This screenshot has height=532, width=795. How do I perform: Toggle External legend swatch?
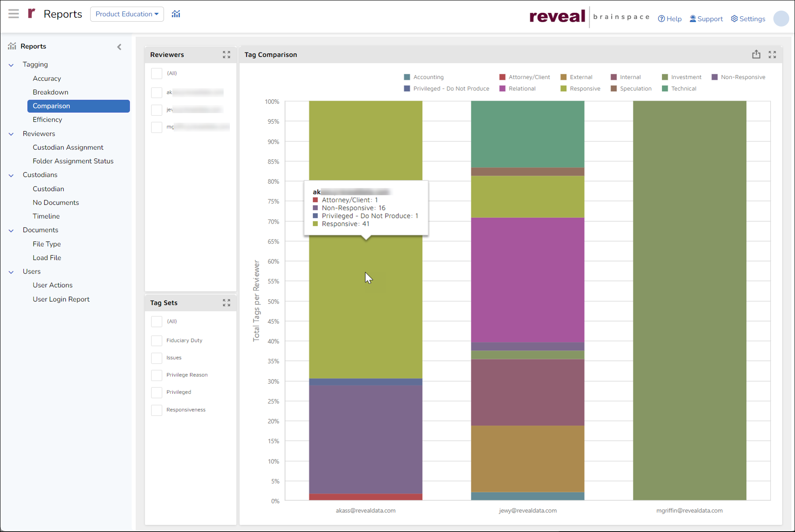point(563,77)
